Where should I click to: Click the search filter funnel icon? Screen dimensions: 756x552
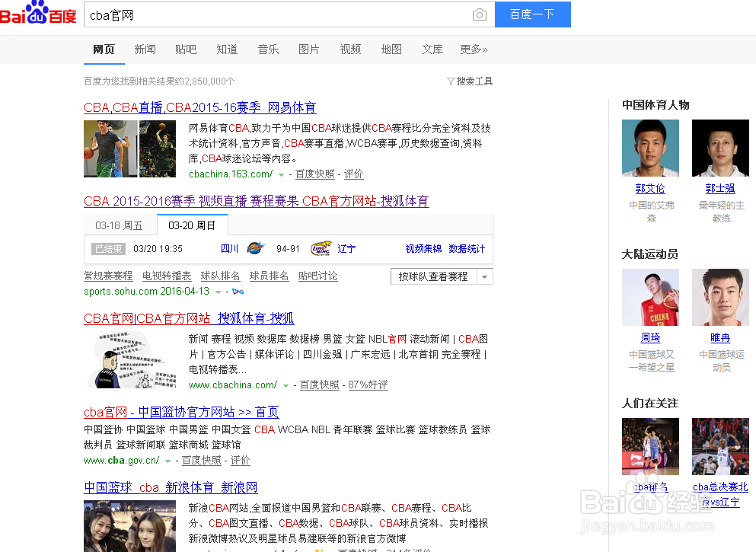[451, 81]
